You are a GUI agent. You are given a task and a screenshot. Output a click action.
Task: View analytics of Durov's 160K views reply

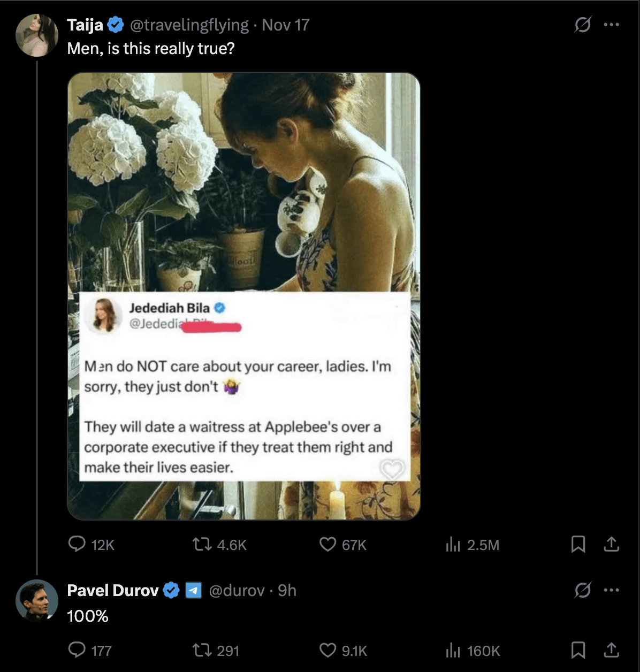click(x=452, y=650)
